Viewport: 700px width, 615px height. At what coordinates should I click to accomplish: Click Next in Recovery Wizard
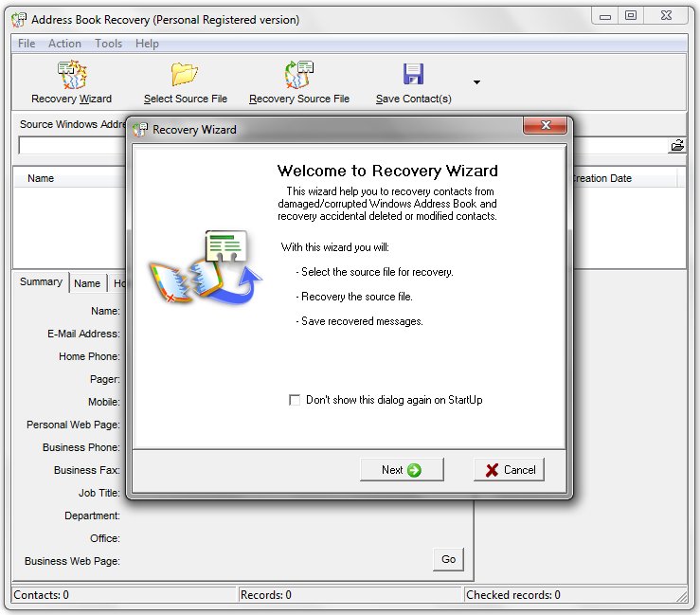tap(402, 470)
